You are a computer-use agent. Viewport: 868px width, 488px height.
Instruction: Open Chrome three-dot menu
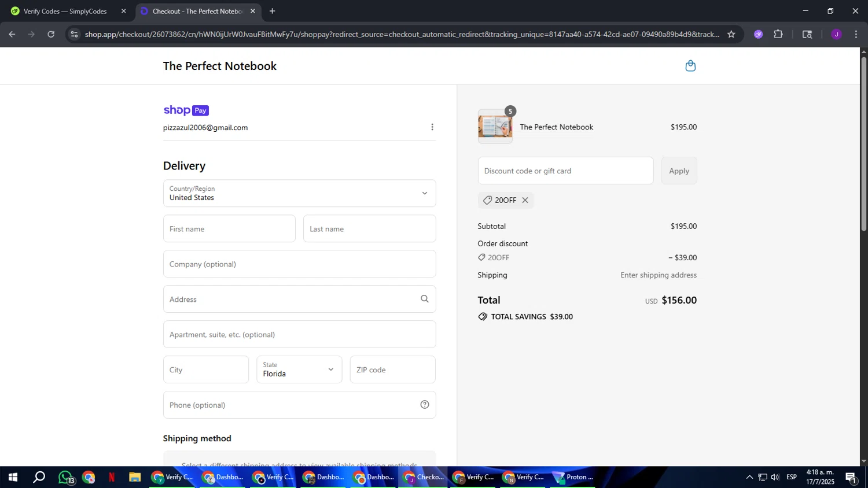tap(856, 34)
